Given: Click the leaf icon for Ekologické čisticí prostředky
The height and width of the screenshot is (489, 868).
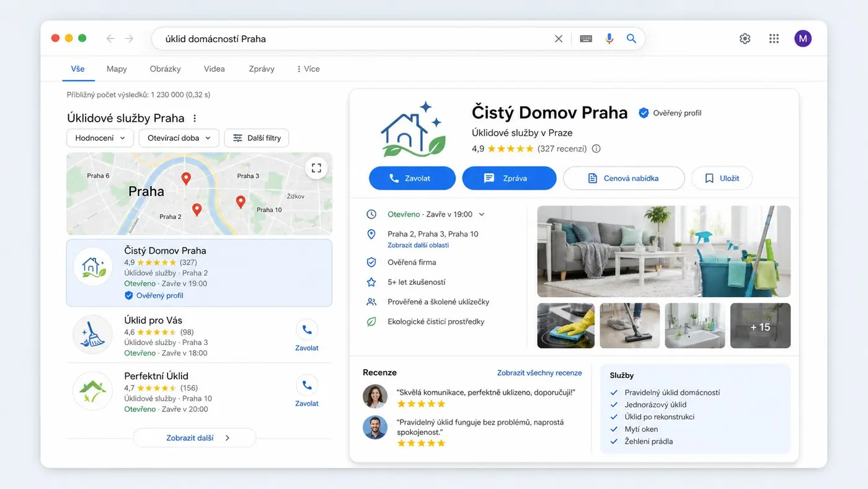Looking at the screenshot, I should (x=371, y=321).
